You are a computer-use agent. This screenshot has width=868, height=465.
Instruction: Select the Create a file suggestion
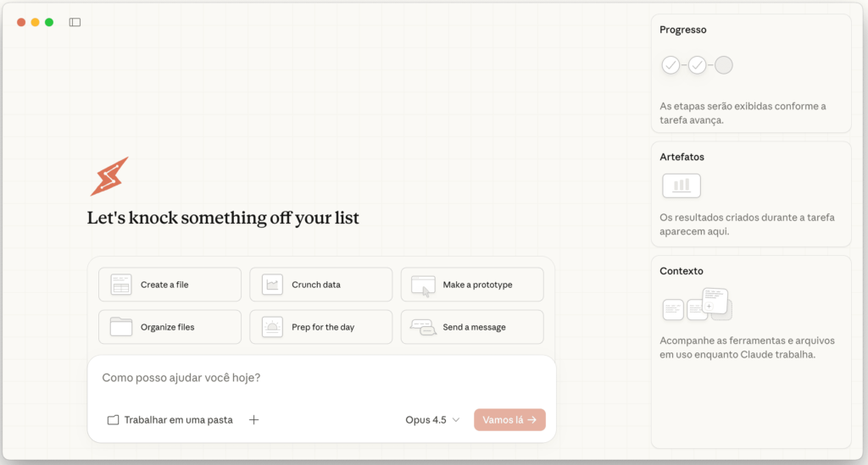coord(170,285)
